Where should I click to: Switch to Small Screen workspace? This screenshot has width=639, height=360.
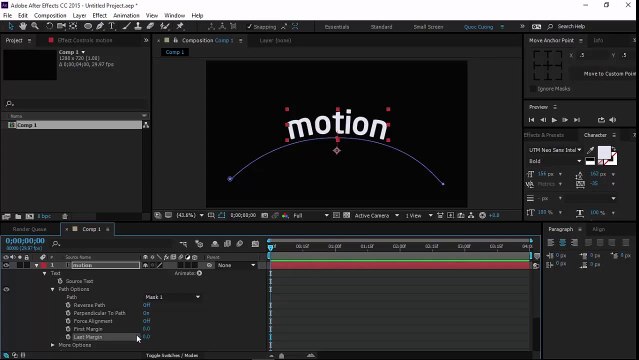(x=428, y=27)
